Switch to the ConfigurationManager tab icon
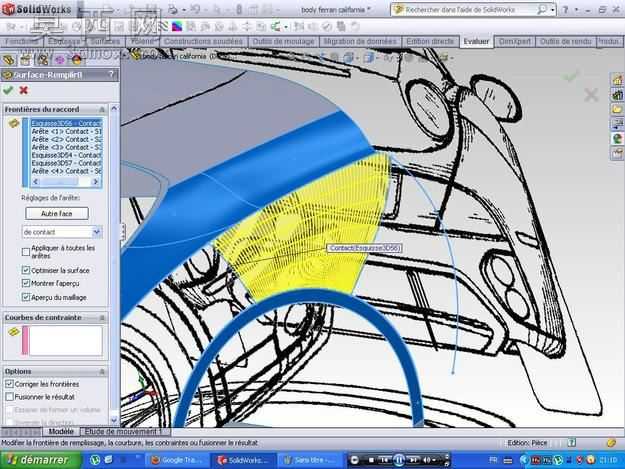 pyautogui.click(x=42, y=60)
